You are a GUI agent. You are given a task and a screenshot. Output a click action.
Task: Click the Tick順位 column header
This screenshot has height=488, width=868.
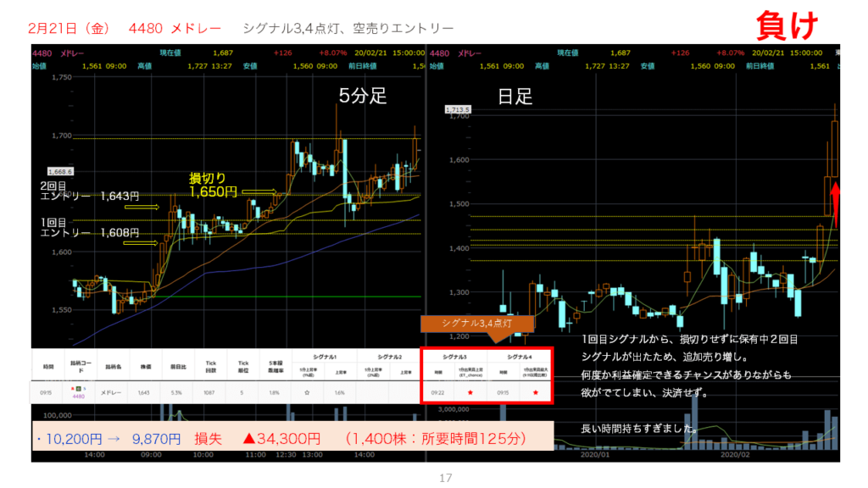tap(243, 366)
